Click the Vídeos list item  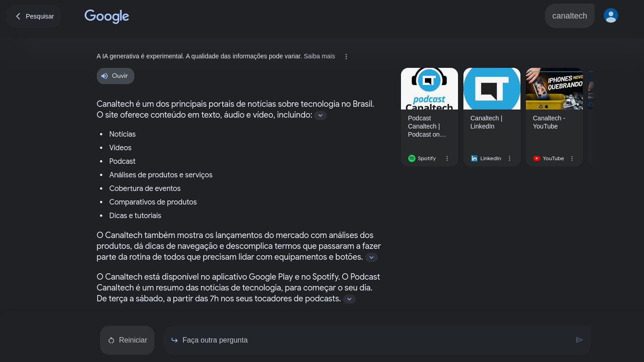[x=120, y=148]
